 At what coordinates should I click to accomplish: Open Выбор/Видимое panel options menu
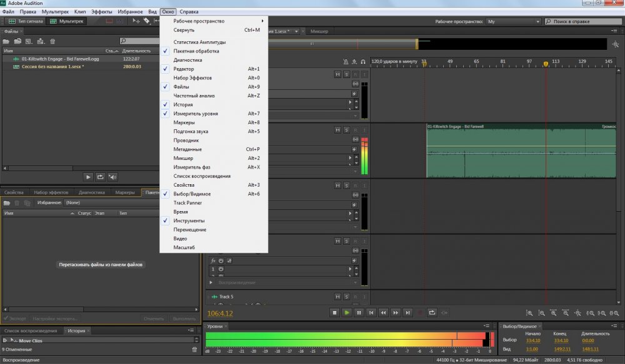point(614,326)
